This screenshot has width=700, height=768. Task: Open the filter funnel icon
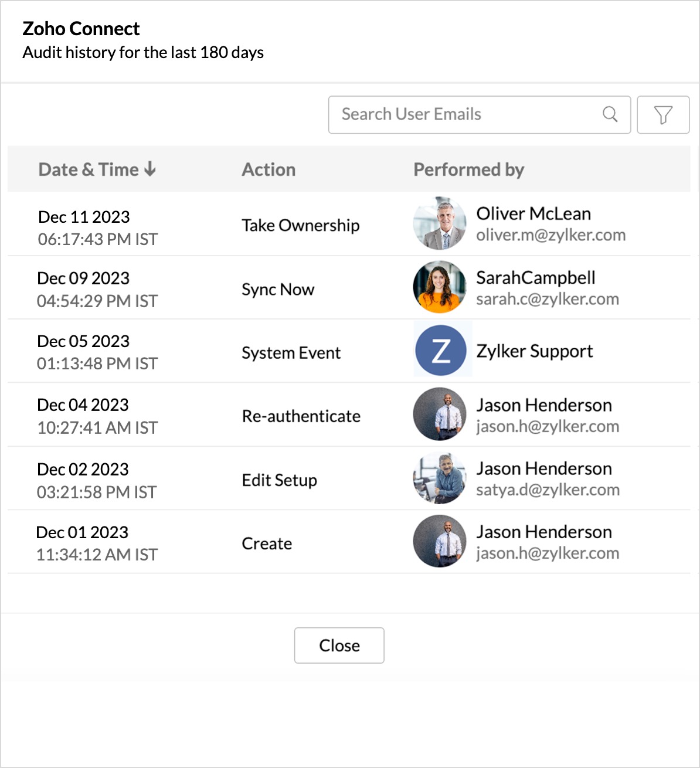pyautogui.click(x=663, y=115)
